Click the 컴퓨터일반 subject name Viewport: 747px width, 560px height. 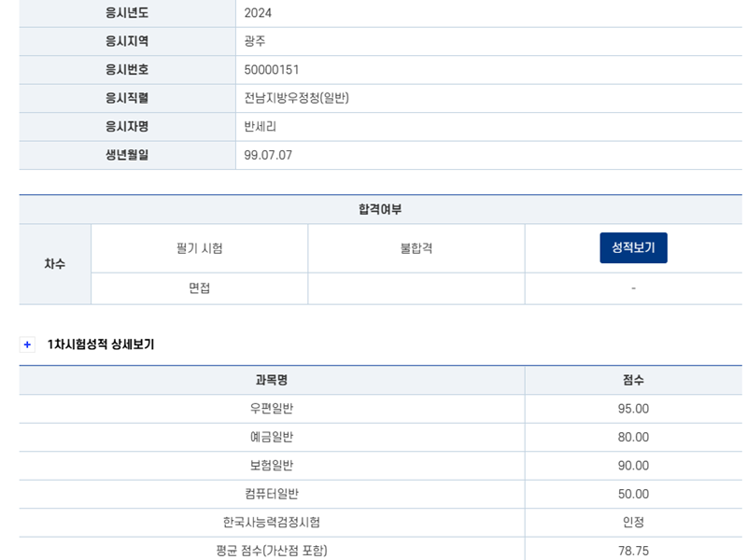pyautogui.click(x=272, y=494)
